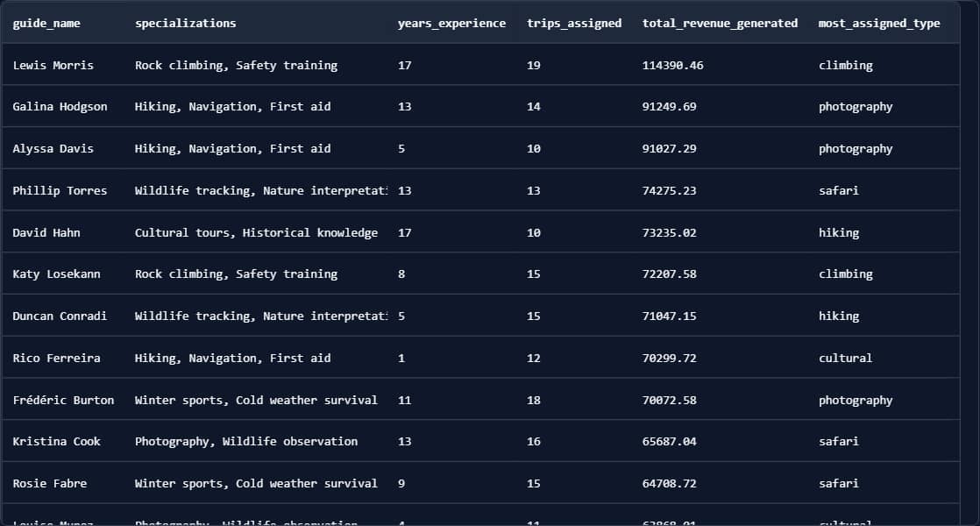
Task: Click the Galina Hodgson guide name
Action: coord(60,107)
